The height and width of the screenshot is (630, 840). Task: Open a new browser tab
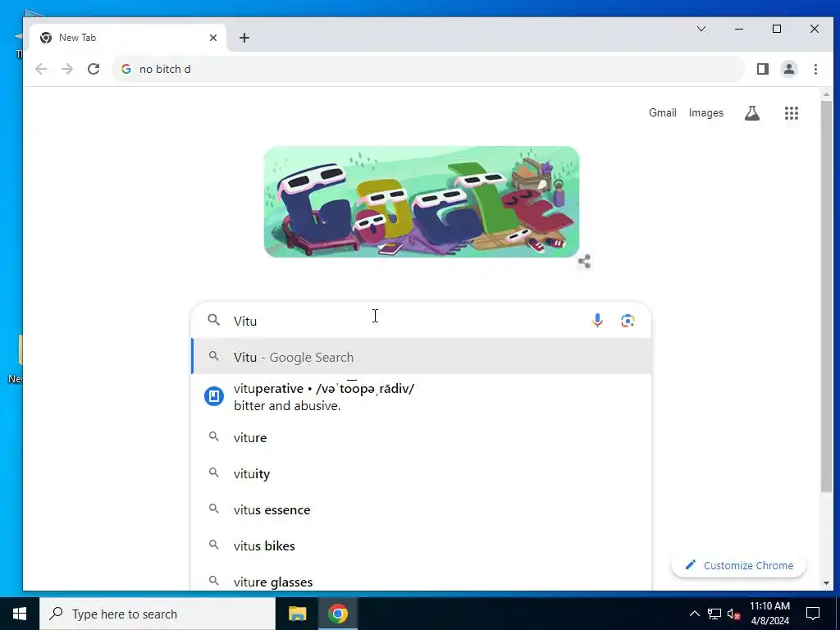(x=244, y=38)
